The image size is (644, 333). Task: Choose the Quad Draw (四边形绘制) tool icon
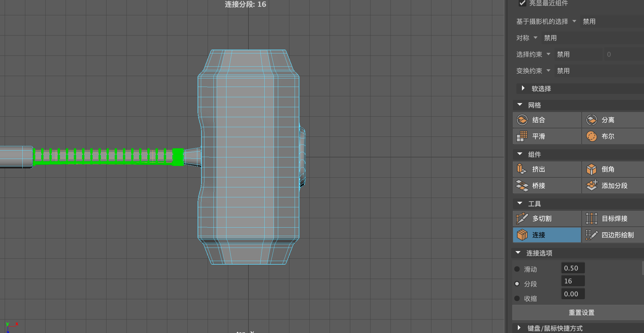coord(591,235)
